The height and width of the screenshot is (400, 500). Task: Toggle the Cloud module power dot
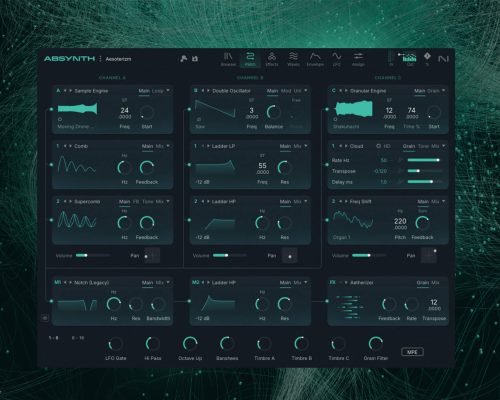click(327, 164)
